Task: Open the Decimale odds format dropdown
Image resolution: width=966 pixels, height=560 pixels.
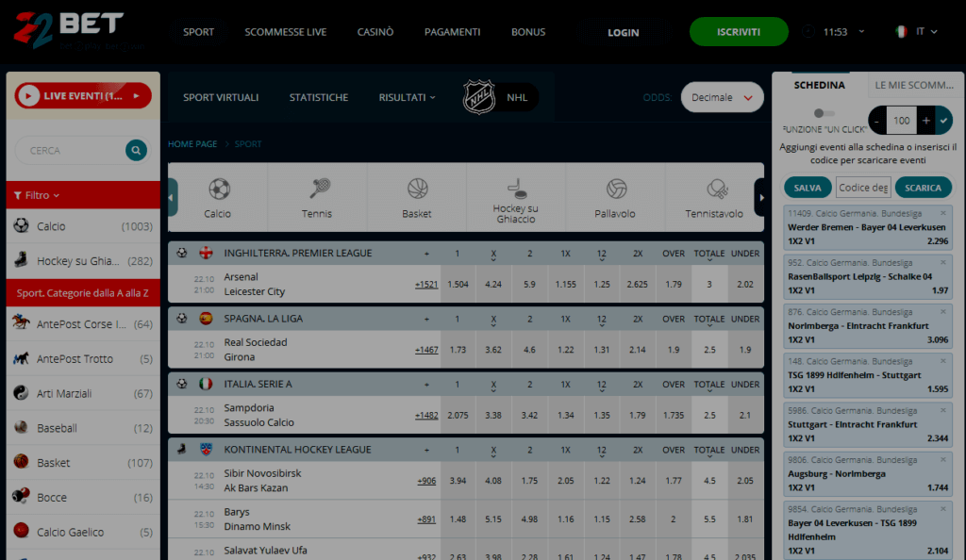Action: pyautogui.click(x=722, y=97)
